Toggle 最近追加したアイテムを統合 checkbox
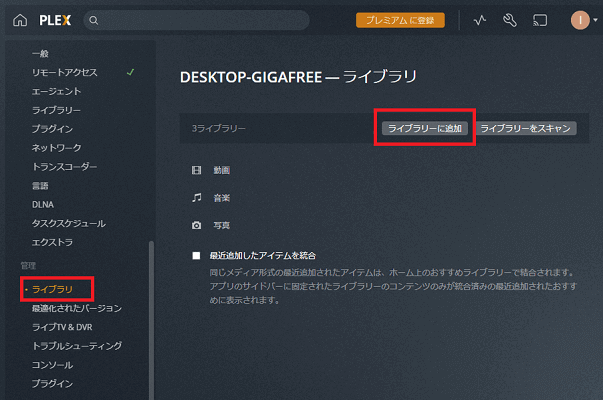The width and height of the screenshot is (603, 400). 196,255
